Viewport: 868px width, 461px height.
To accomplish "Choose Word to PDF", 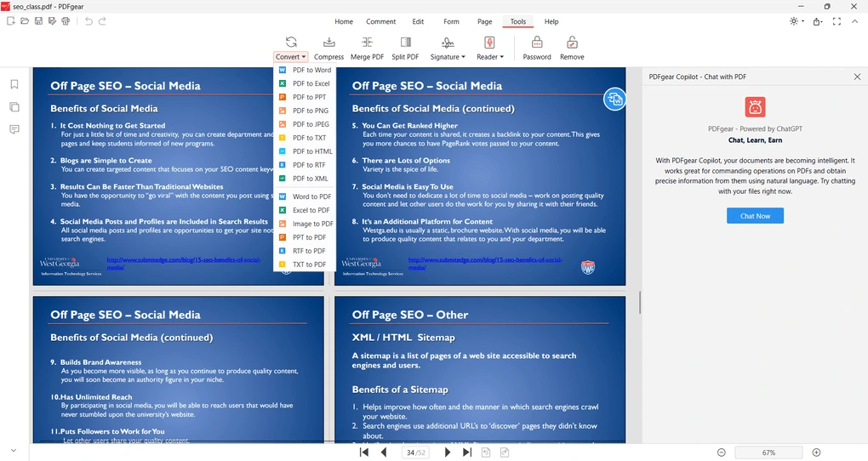I will tap(305, 196).
